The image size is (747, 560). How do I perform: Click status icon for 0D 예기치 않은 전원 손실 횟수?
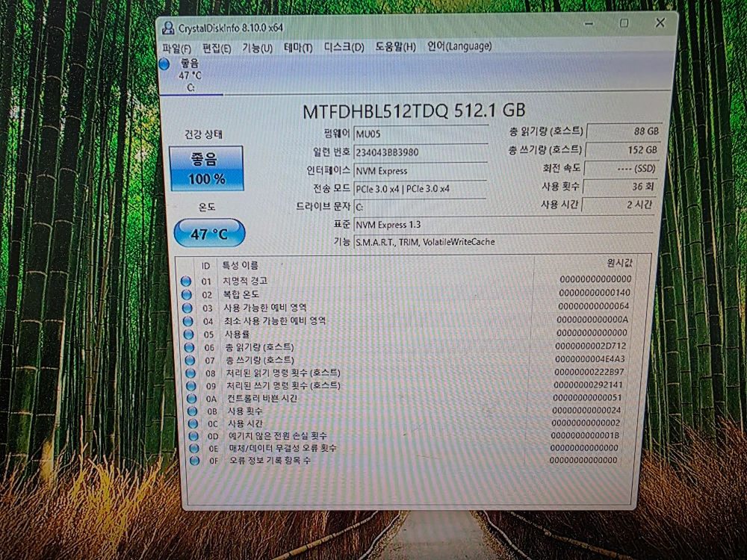coord(193,436)
